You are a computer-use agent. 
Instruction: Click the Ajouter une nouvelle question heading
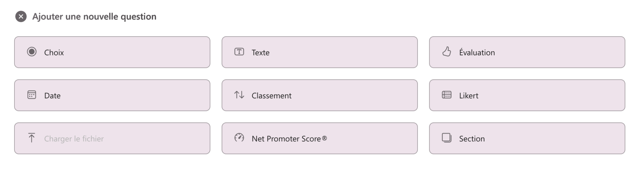pyautogui.click(x=94, y=16)
